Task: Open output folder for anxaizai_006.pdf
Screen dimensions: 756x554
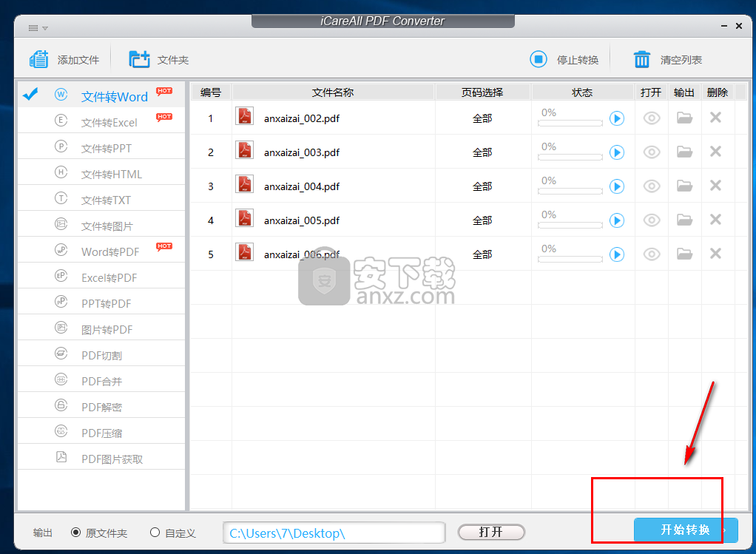Action: [684, 254]
